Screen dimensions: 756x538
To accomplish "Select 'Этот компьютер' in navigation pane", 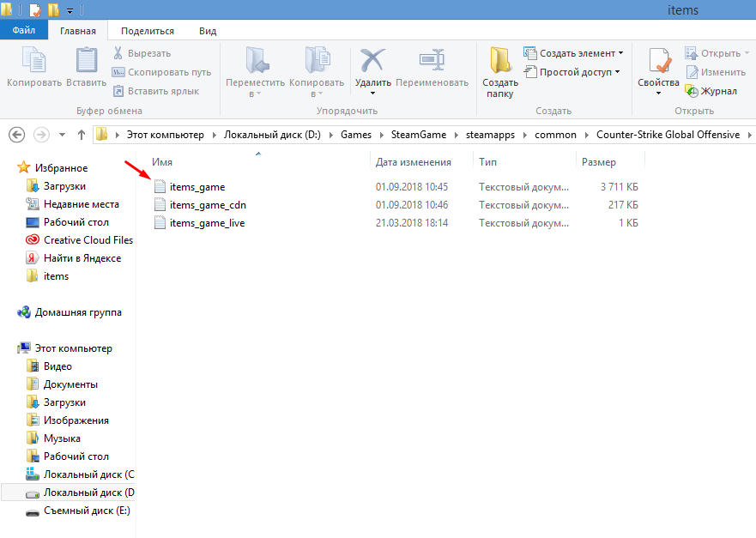I will (64, 348).
